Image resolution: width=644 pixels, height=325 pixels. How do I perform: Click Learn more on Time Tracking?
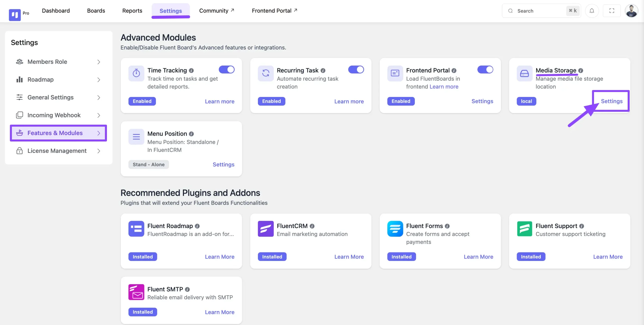click(220, 101)
